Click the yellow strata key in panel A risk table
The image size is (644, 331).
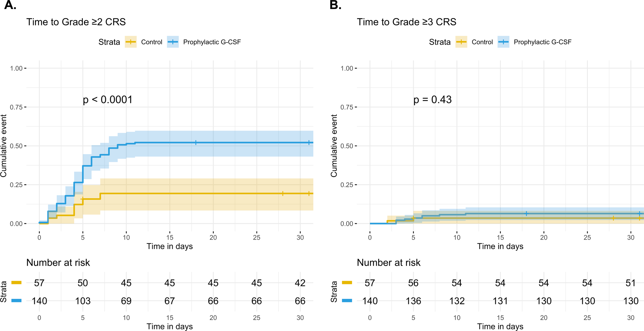point(16,283)
